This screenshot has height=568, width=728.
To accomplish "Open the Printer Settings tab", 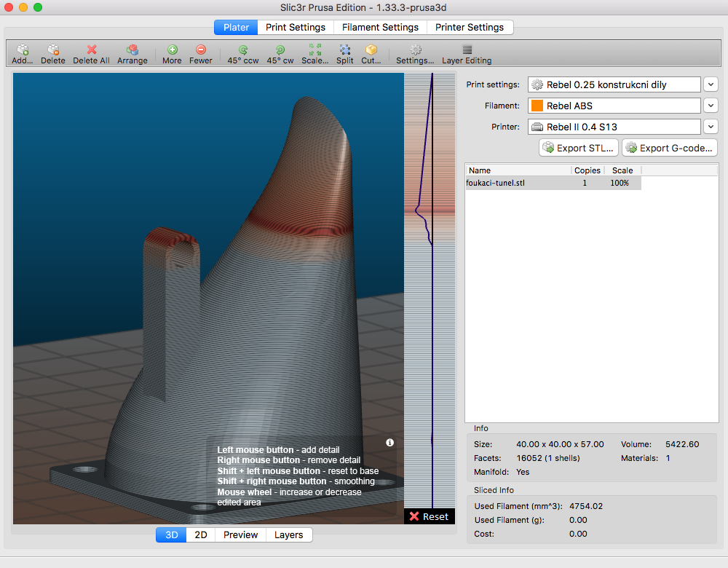I will pos(470,27).
